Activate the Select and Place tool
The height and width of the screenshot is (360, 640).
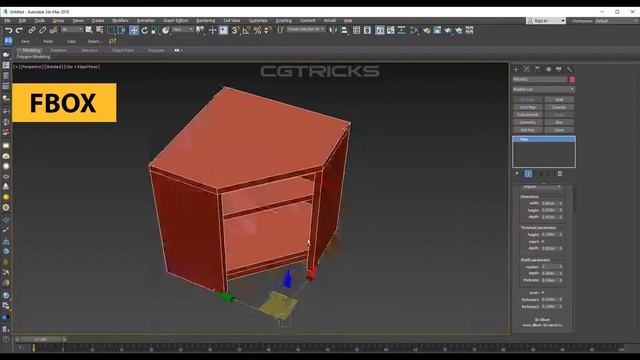[x=166, y=30]
